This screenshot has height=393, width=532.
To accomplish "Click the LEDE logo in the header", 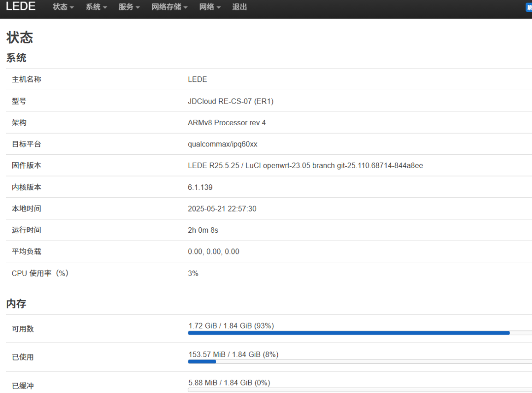I will (21, 6).
